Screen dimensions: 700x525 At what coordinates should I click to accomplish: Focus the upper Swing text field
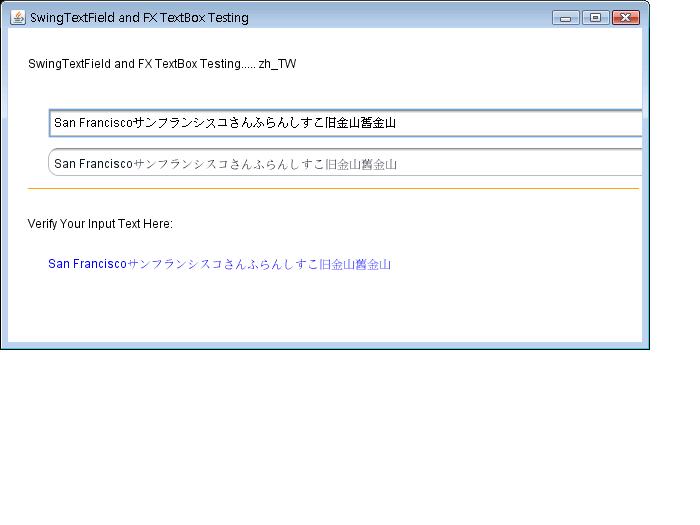click(500, 123)
